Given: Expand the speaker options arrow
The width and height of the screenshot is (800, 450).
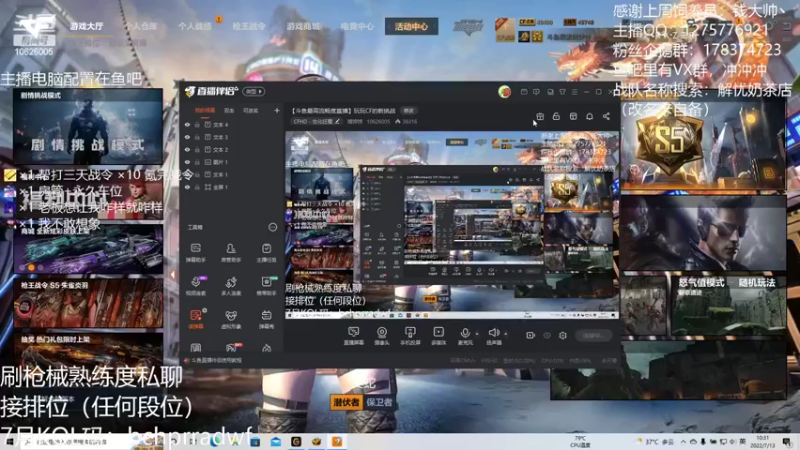Looking at the screenshot, I should tap(506, 334).
